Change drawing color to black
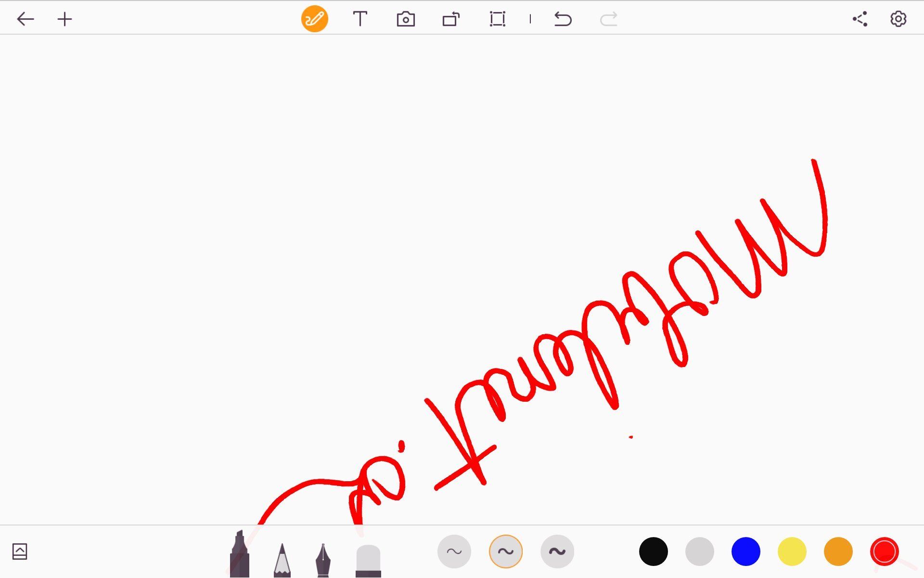The image size is (924, 578). pyautogui.click(x=653, y=551)
